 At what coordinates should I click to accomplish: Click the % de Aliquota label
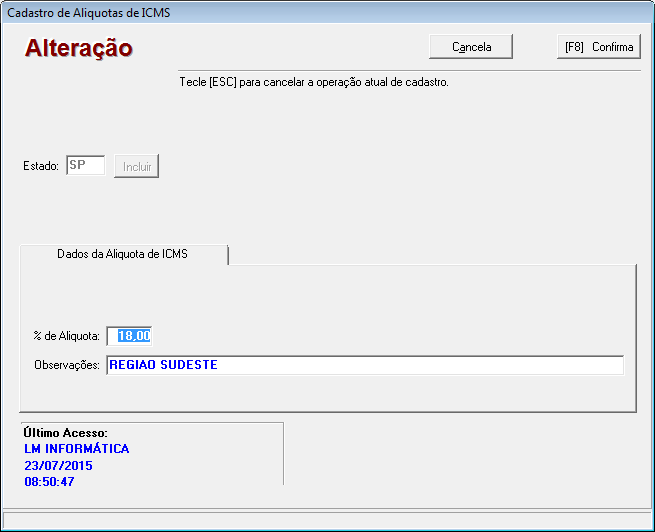66,337
